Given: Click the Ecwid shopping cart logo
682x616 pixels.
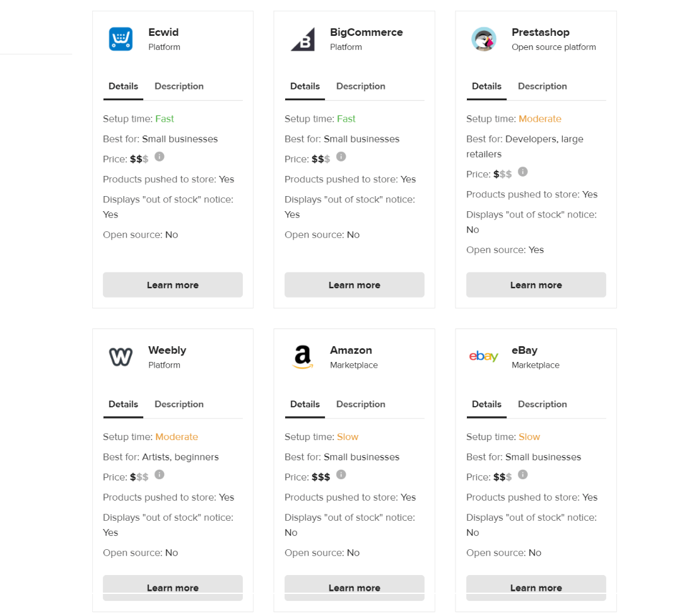Looking at the screenshot, I should click(121, 39).
